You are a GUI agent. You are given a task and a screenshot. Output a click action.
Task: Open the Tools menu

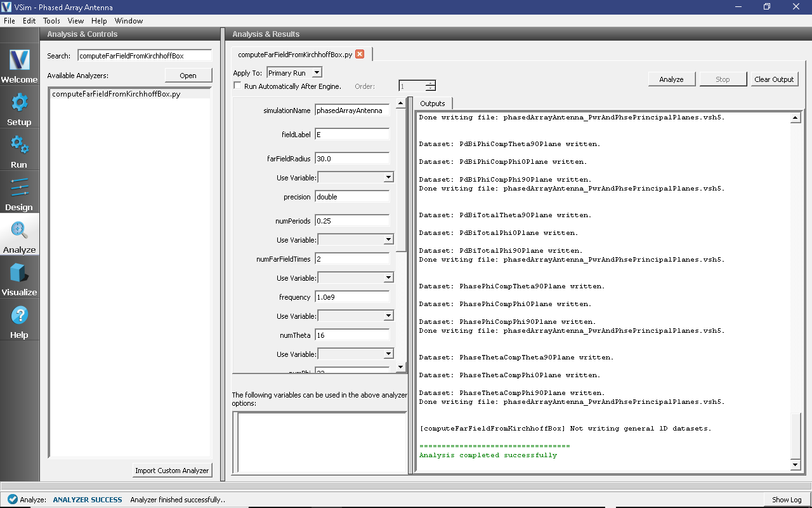click(x=51, y=21)
